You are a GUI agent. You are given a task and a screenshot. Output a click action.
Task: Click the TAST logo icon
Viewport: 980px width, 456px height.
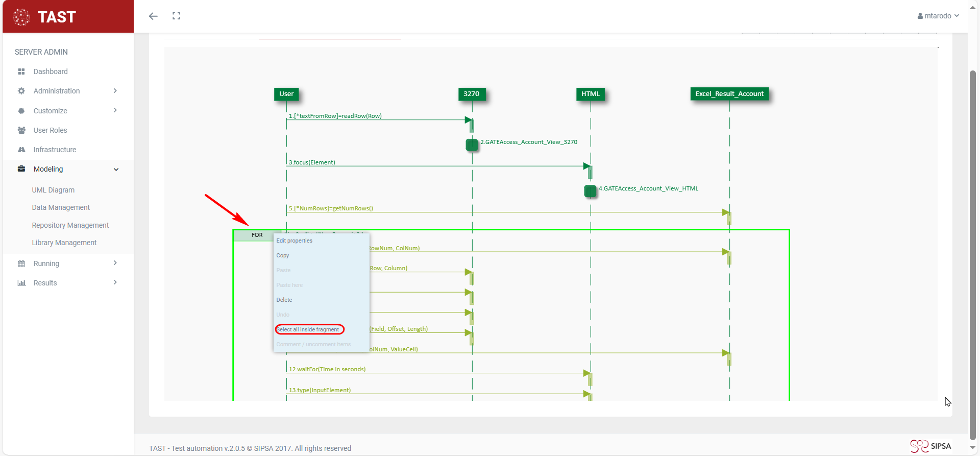[x=21, y=17]
